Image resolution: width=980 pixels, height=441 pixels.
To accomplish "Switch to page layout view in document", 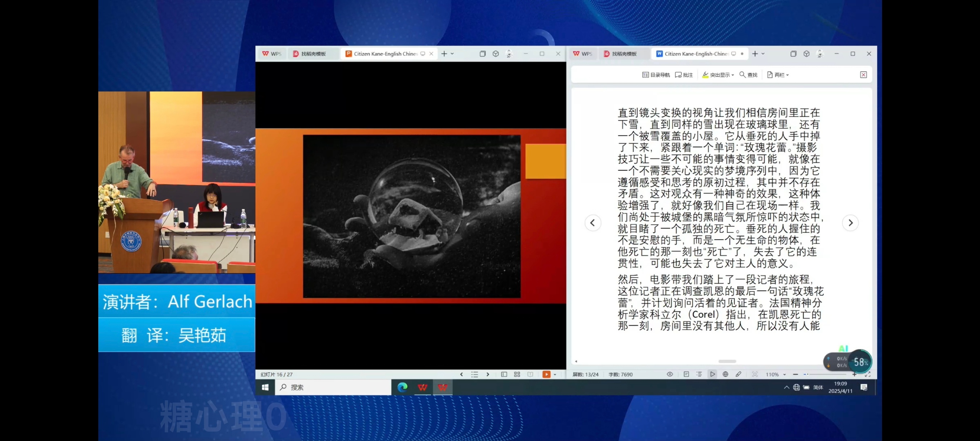I will 686,374.
